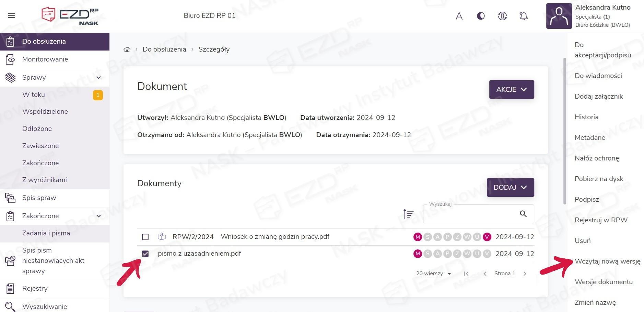Click the home breadcrumb icon
The image size is (644, 312).
coord(127,49)
